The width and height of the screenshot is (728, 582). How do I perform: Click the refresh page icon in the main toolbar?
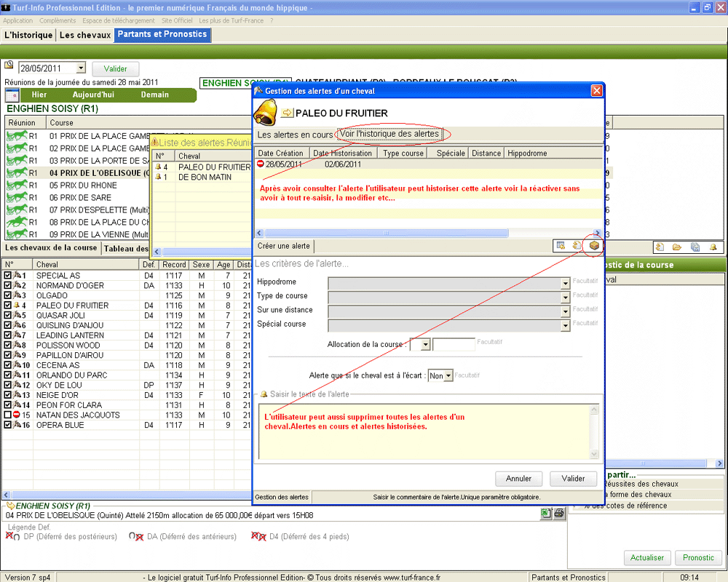pos(660,247)
